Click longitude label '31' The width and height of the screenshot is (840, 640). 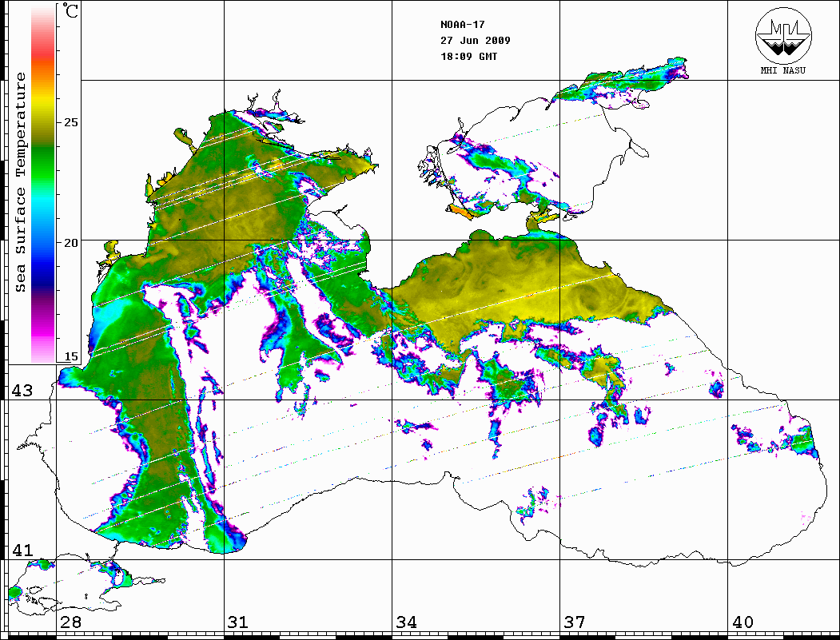point(238,622)
